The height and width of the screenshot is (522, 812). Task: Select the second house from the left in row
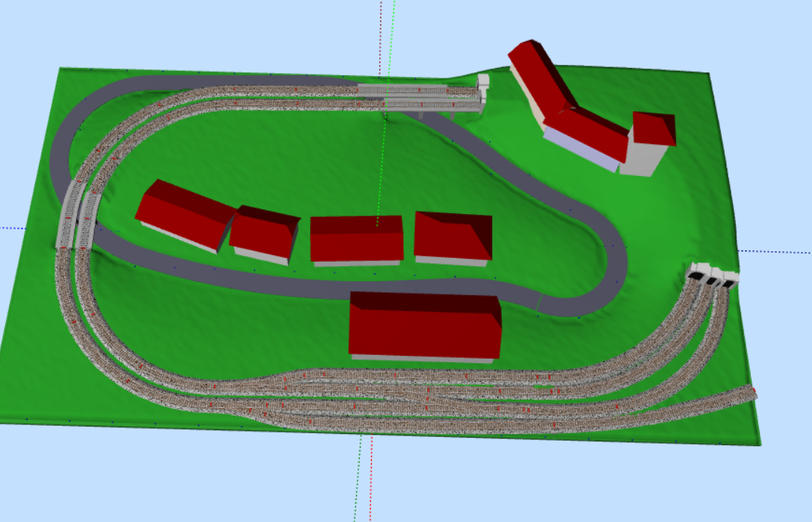tap(263, 233)
